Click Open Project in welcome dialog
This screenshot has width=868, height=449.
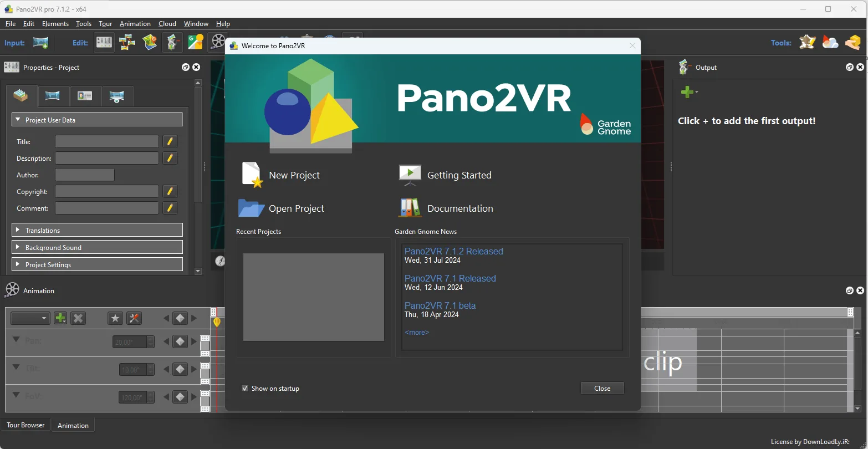coord(282,208)
